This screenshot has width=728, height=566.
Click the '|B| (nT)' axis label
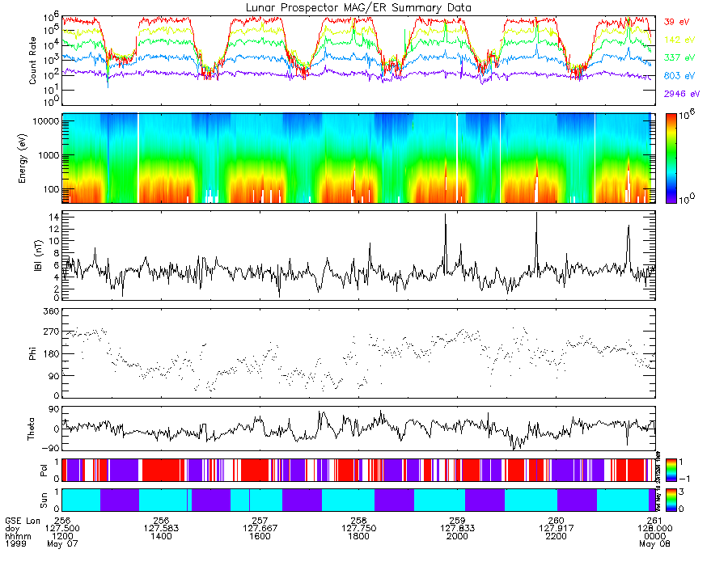[37, 256]
